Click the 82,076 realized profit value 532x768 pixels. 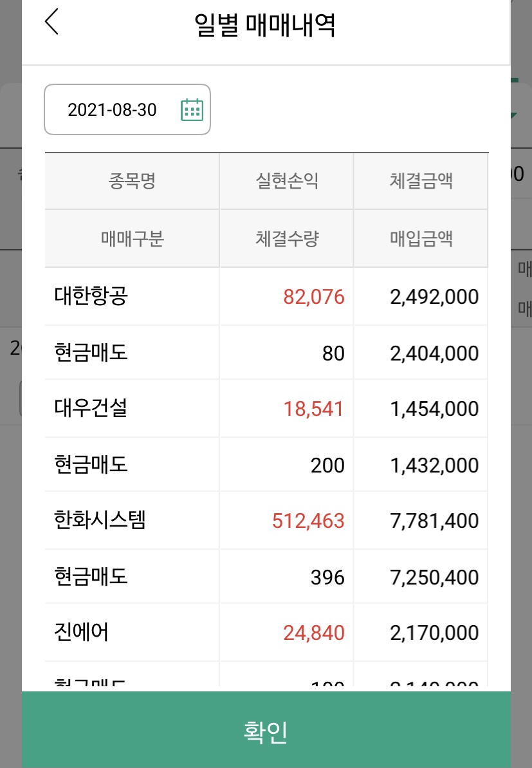pyautogui.click(x=314, y=297)
